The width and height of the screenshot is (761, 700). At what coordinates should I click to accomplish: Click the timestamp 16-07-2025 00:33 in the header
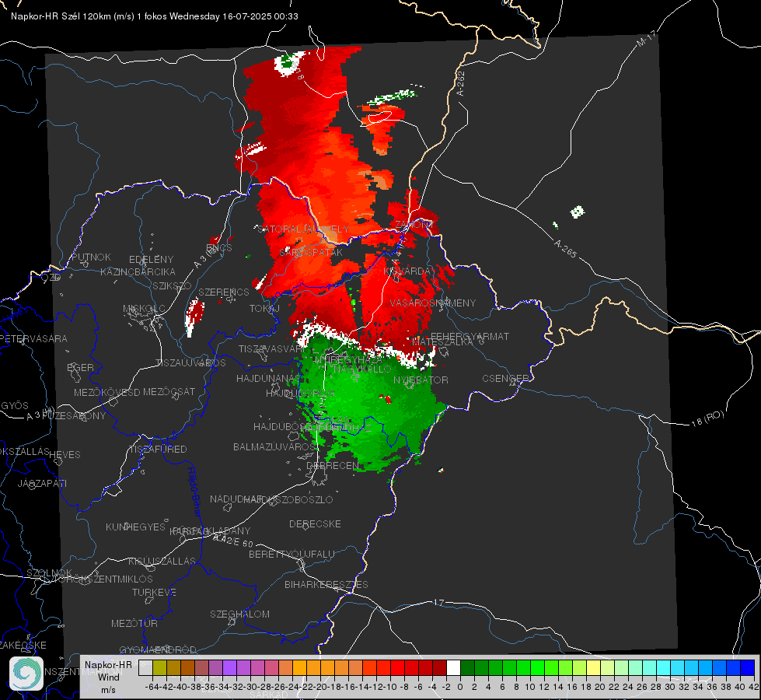(x=260, y=16)
